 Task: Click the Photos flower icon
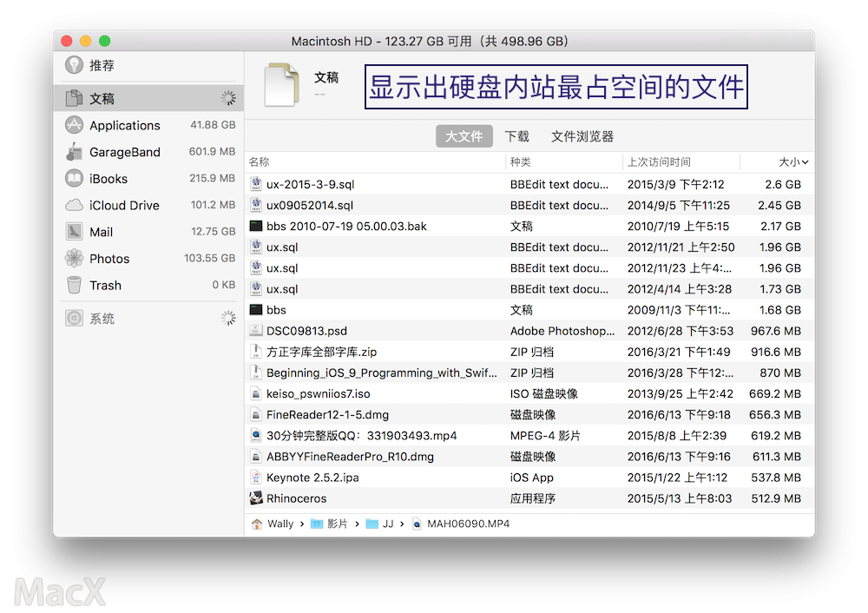click(x=74, y=258)
